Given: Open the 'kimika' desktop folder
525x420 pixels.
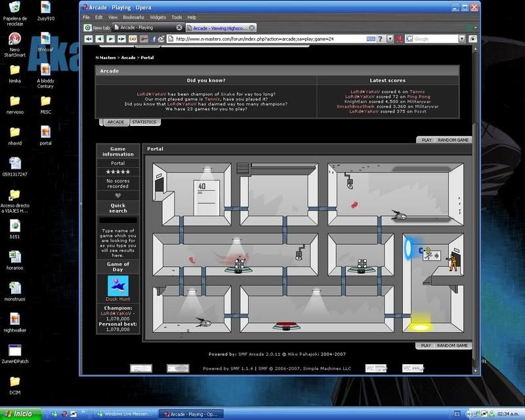Looking at the screenshot, I should click(14, 73).
